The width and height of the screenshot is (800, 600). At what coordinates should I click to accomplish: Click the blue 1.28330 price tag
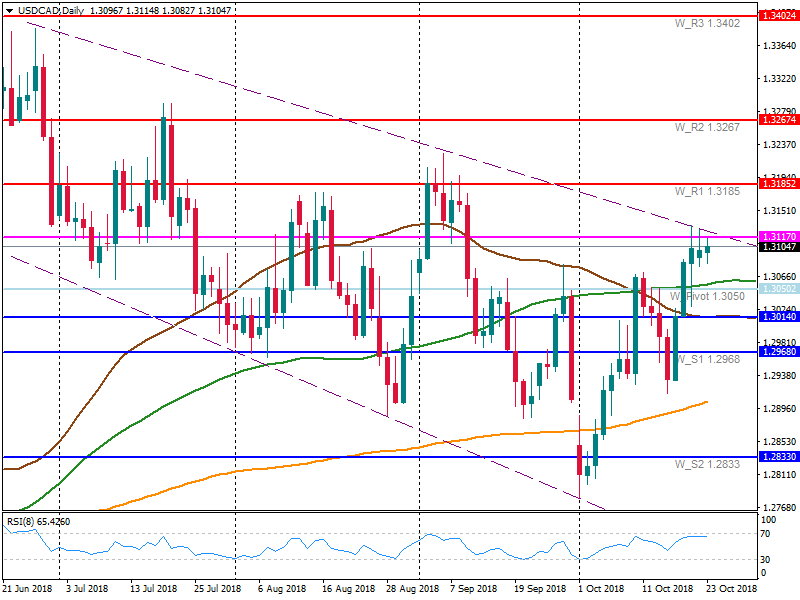[777, 456]
